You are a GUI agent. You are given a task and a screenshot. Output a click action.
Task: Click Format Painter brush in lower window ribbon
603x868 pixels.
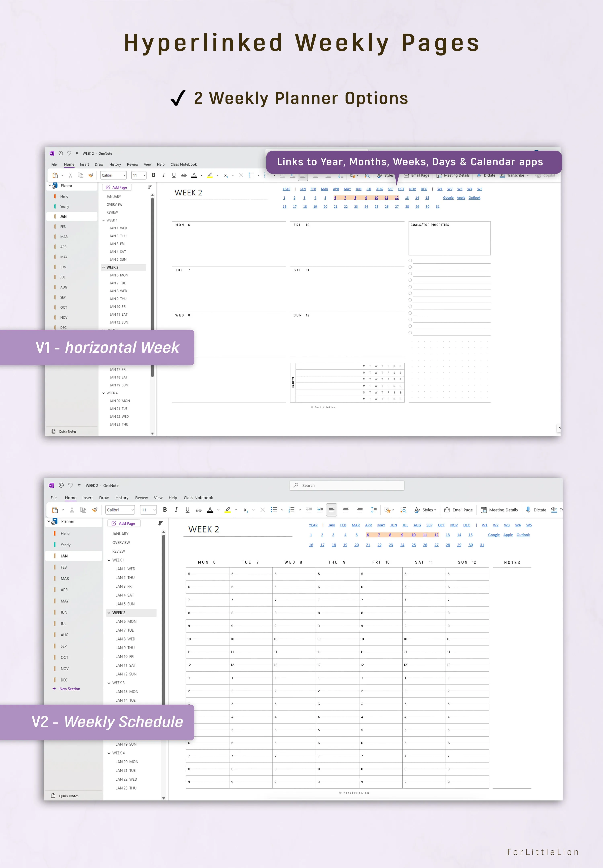pyautogui.click(x=95, y=510)
